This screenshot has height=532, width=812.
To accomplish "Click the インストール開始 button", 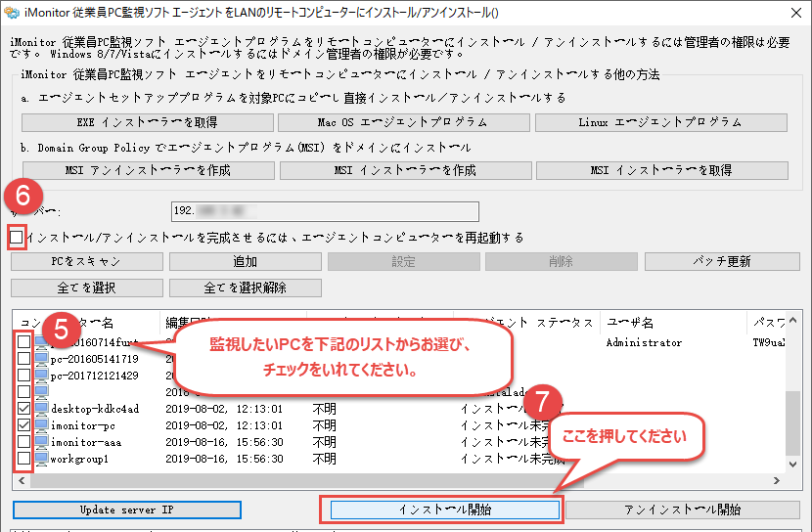I will pos(444,510).
